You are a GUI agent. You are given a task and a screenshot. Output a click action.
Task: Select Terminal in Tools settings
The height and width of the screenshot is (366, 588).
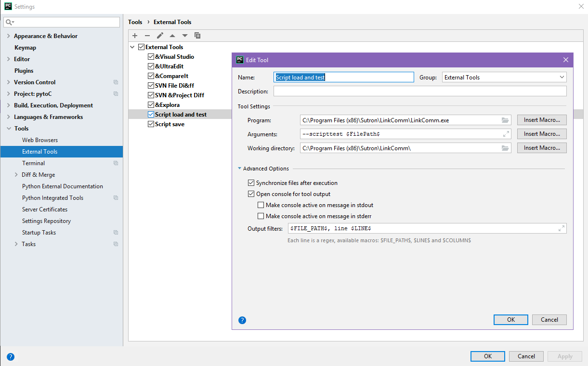click(33, 163)
